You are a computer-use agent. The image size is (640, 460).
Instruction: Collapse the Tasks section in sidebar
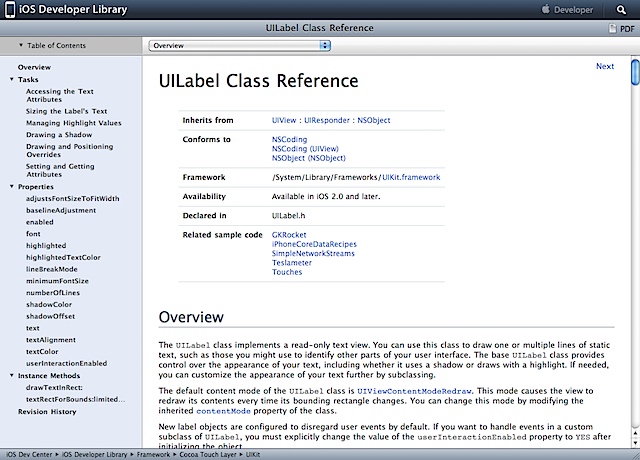click(x=12, y=79)
